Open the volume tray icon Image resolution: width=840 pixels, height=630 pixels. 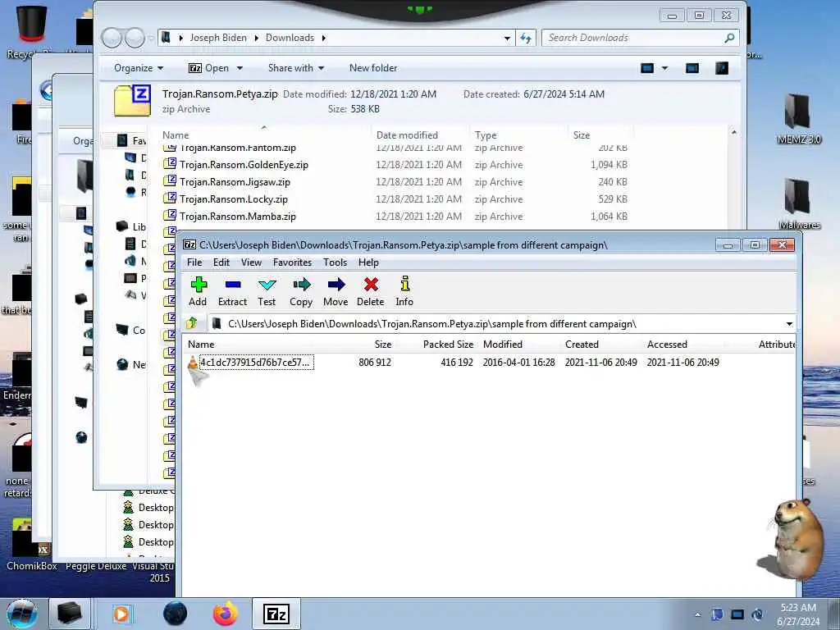(757, 614)
